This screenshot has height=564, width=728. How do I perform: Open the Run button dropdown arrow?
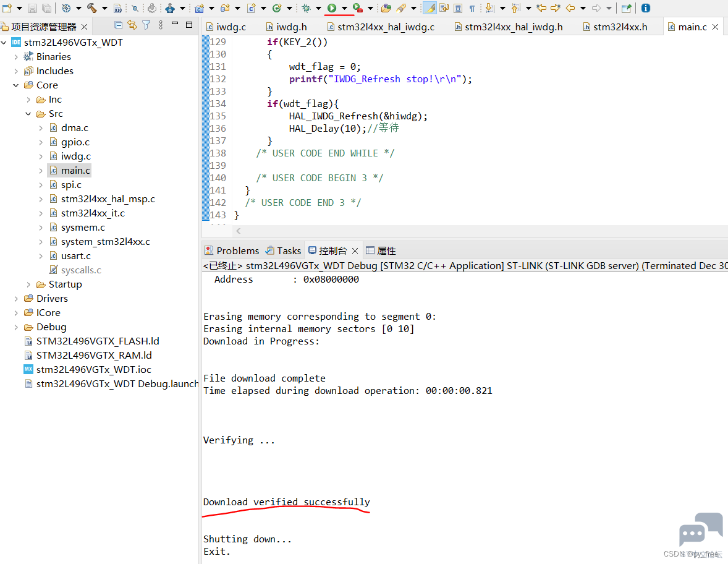coord(344,8)
